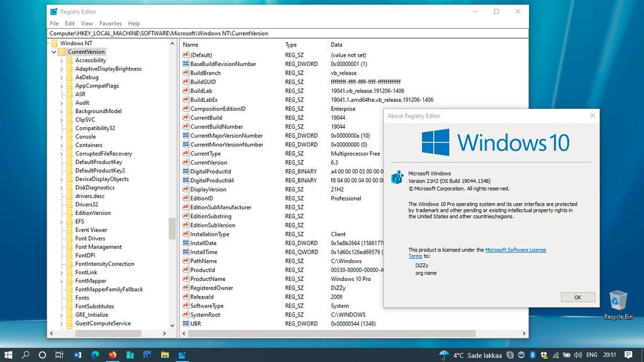Click the taskbar clock showing 20:51
Image resolution: width=644 pixels, height=362 pixels.
(x=609, y=355)
